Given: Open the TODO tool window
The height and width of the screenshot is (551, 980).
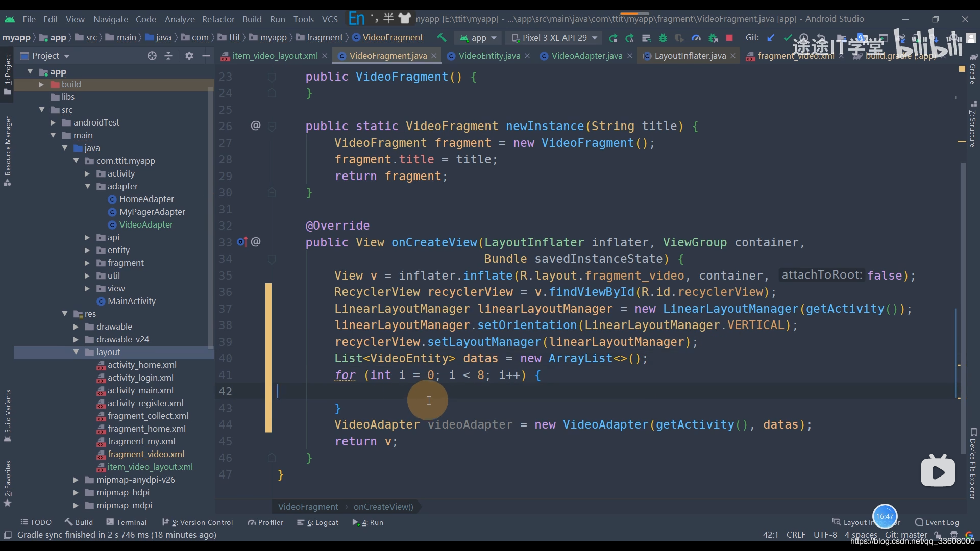Looking at the screenshot, I should pyautogui.click(x=36, y=522).
